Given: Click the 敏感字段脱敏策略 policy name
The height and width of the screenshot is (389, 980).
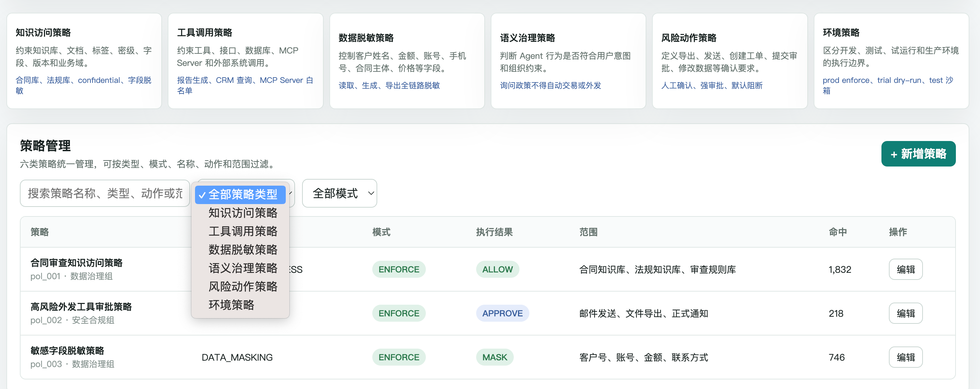Looking at the screenshot, I should coord(67,350).
